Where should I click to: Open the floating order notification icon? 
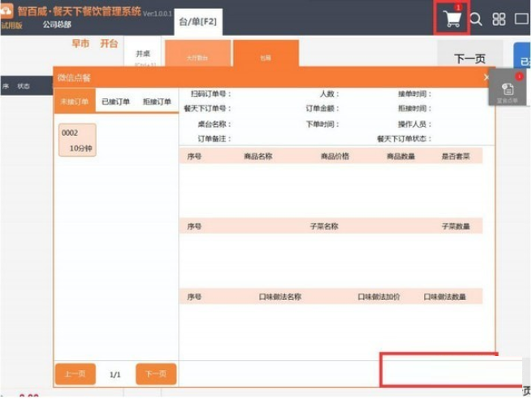[x=508, y=89]
